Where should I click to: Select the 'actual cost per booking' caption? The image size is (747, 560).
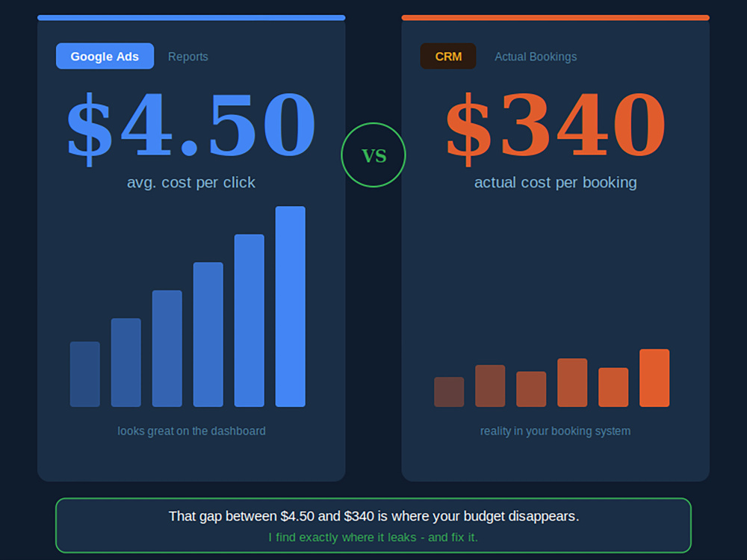point(556,182)
